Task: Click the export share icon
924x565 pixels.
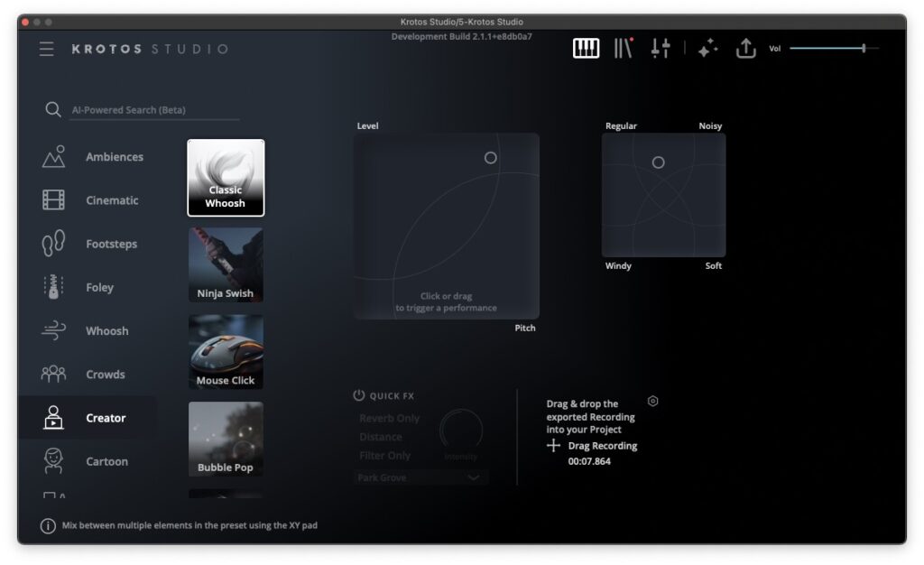Action: pos(745,49)
